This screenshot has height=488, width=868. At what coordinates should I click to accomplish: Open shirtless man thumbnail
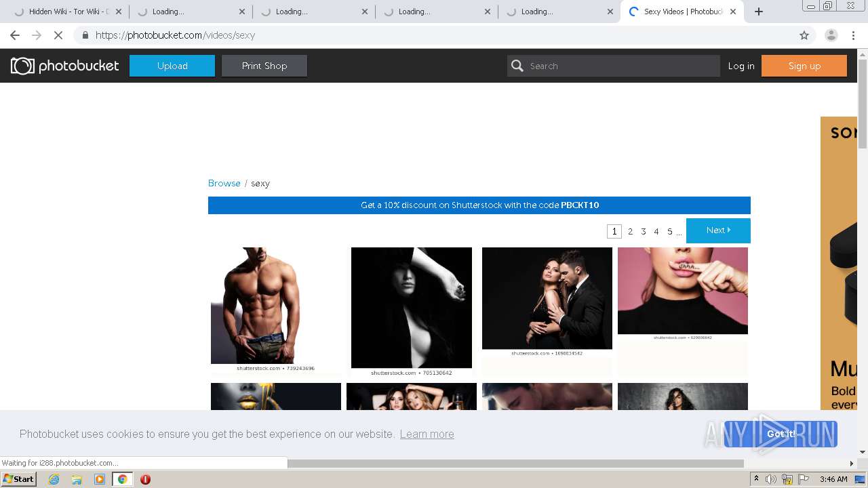click(276, 310)
